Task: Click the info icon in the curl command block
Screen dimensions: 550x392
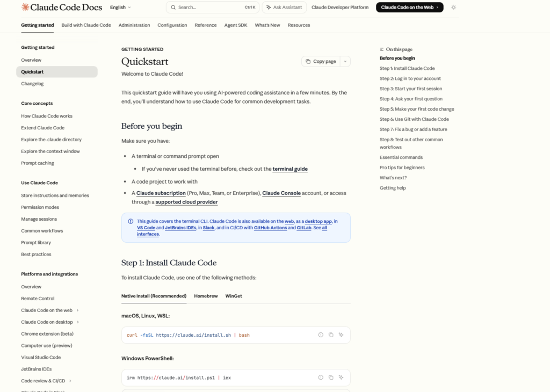Action: [x=321, y=335]
